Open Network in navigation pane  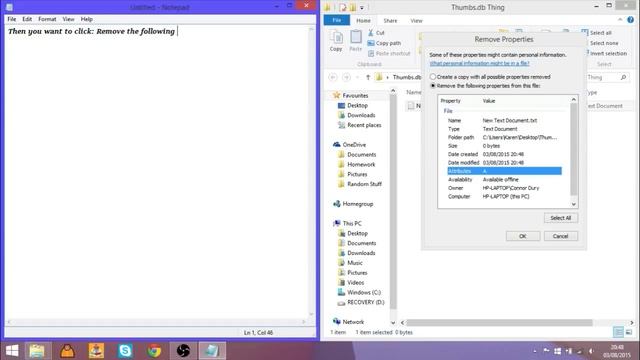(x=353, y=322)
